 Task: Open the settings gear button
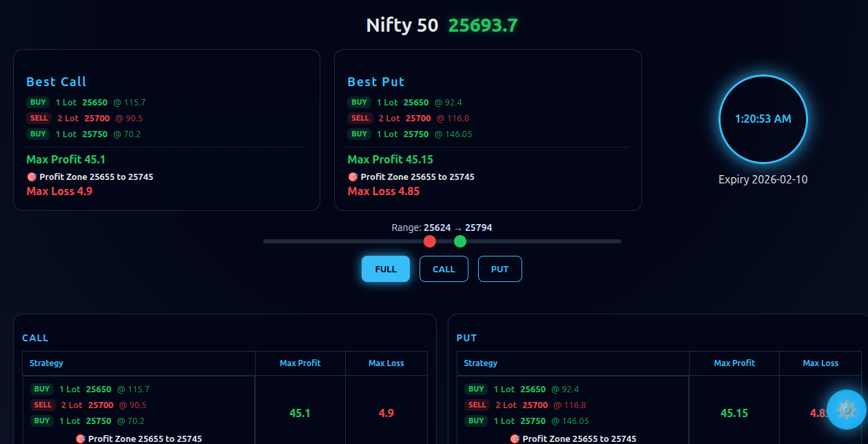point(846,410)
